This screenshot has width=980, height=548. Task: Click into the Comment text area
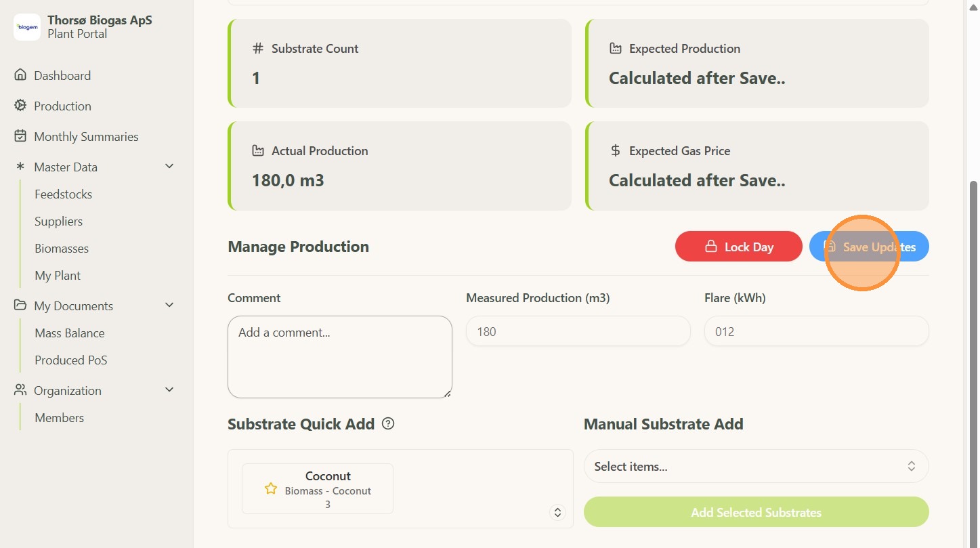point(339,357)
